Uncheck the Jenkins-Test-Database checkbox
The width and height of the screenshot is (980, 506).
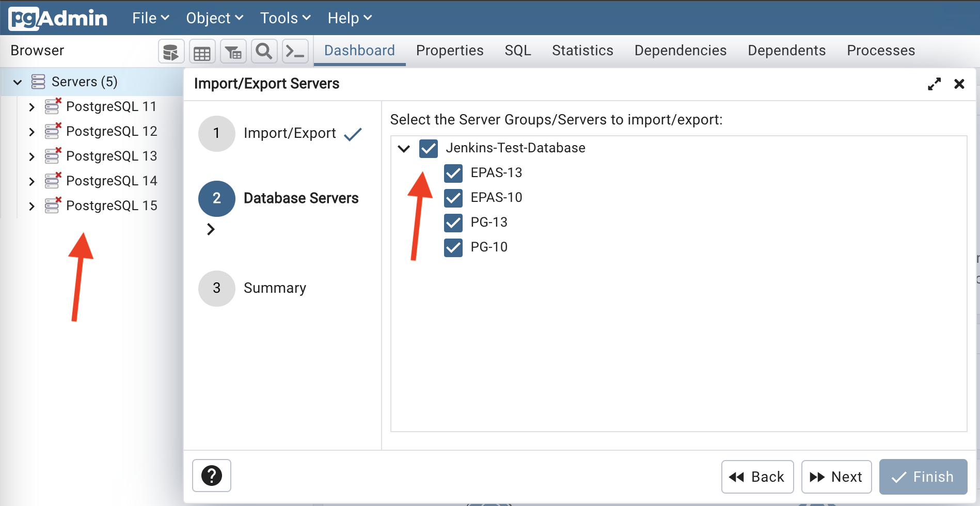(428, 148)
